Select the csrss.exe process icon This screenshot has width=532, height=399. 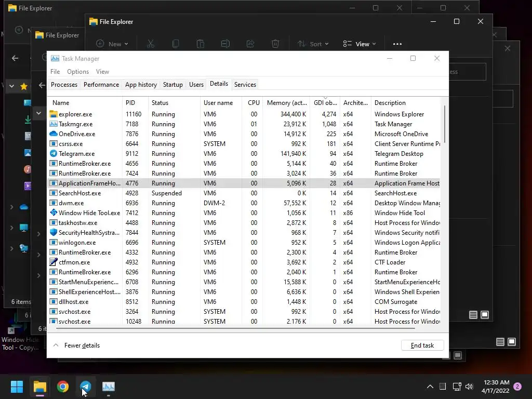[54, 143]
